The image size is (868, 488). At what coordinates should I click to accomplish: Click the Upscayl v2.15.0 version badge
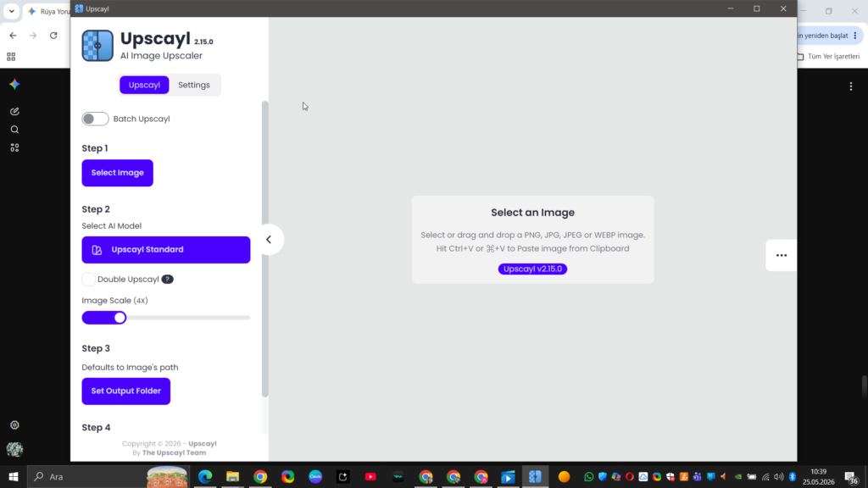(x=532, y=269)
